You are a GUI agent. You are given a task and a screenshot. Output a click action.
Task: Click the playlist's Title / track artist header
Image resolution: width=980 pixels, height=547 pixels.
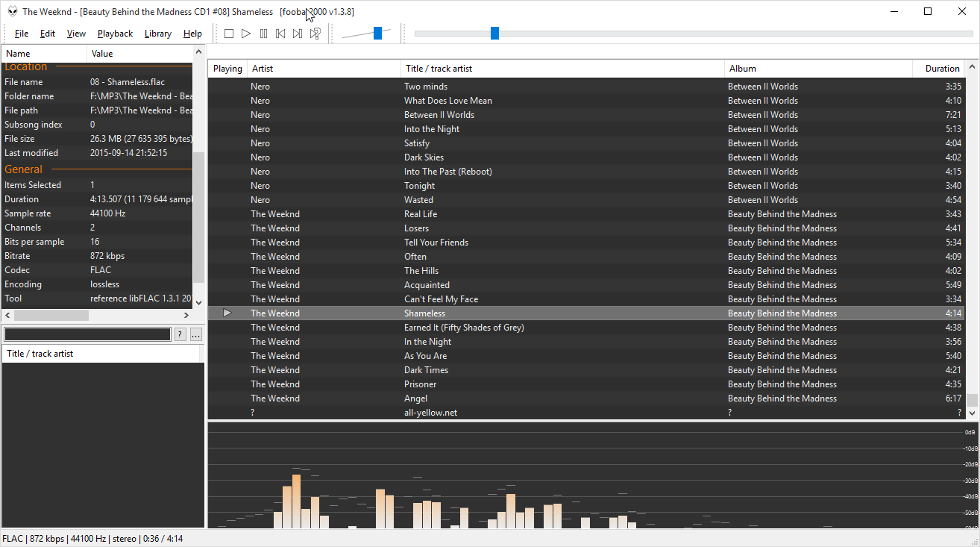[562, 69]
